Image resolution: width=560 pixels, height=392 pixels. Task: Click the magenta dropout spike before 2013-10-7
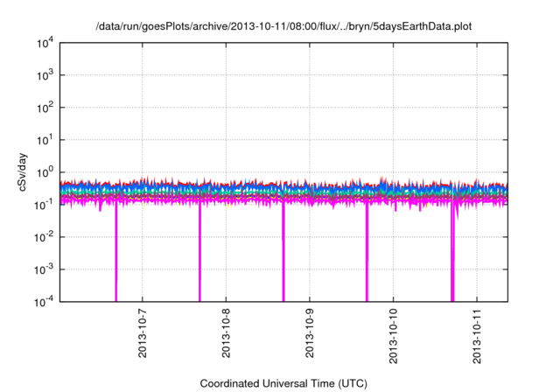116,252
